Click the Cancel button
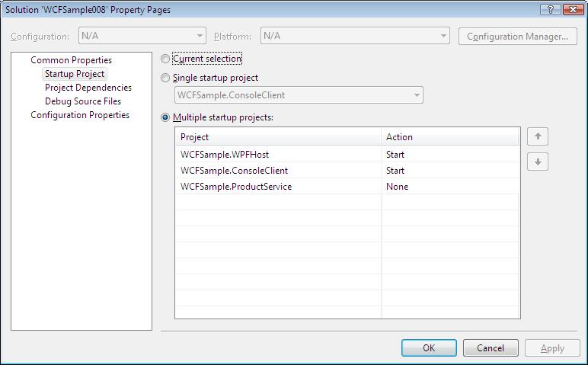The image size is (588, 365). point(491,347)
